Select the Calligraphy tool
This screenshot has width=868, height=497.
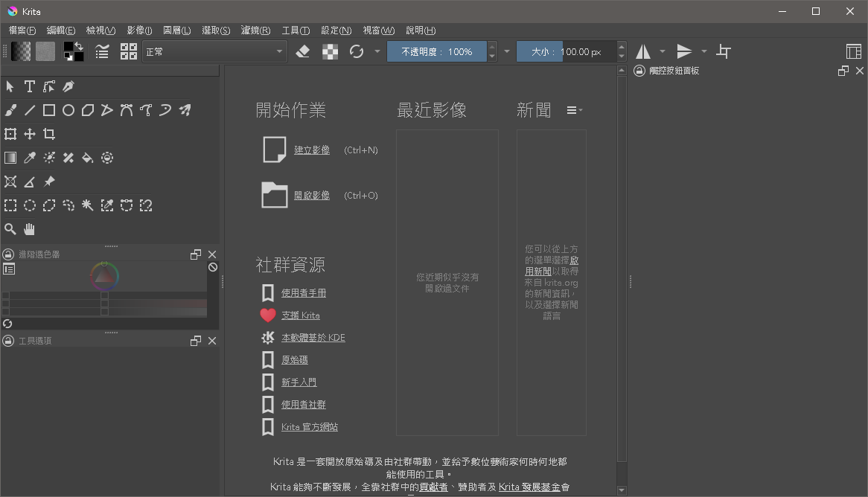click(x=68, y=86)
